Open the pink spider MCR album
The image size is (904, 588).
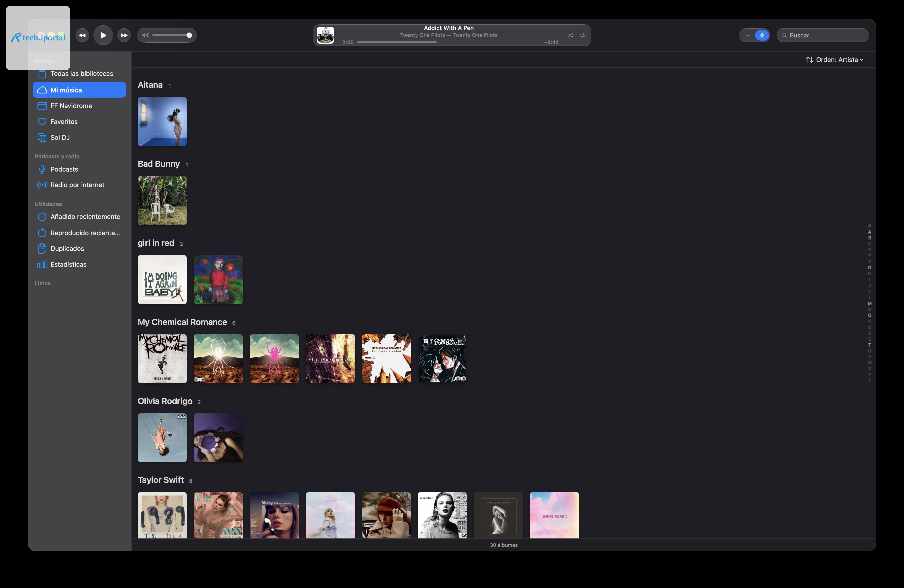(274, 359)
